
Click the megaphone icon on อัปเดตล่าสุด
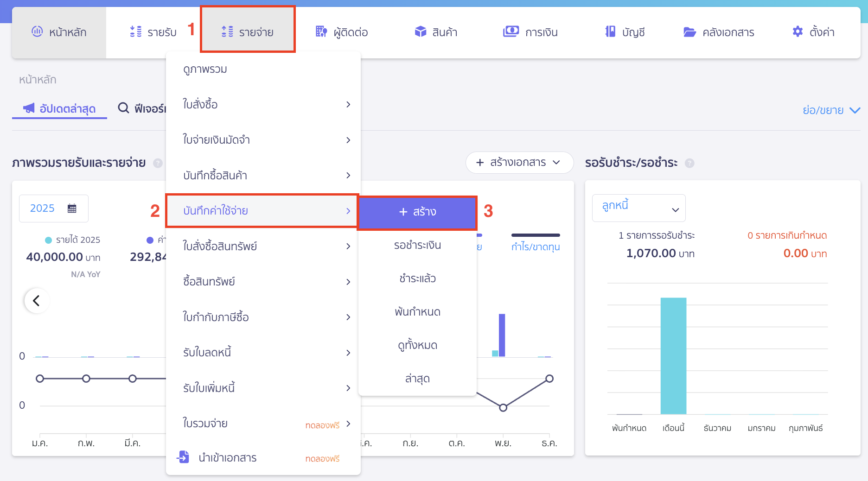(29, 108)
